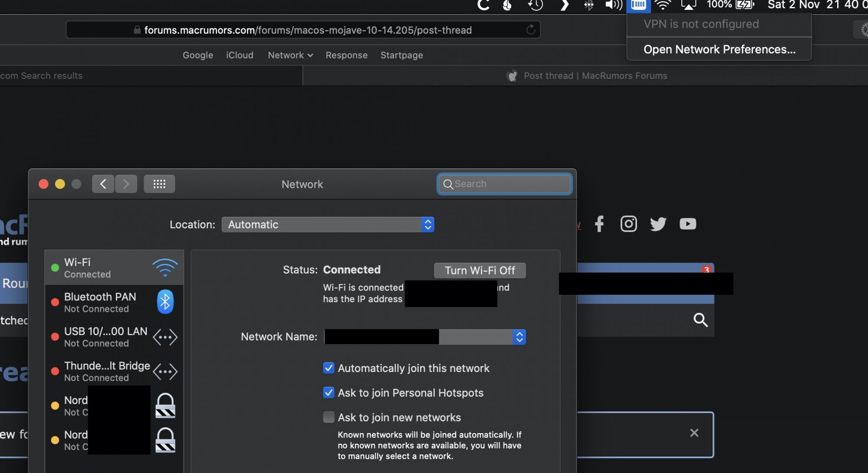Go back in System Preferences
Screen dimensions: 868x473
click(103, 184)
